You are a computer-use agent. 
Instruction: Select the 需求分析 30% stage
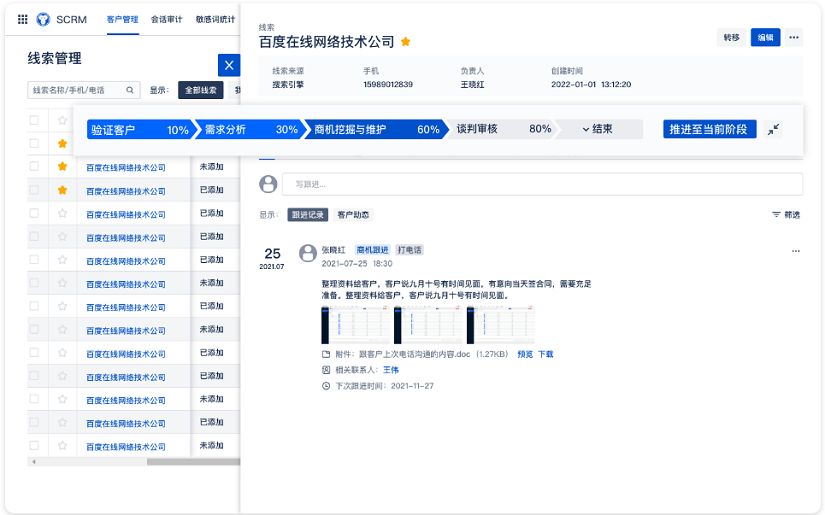(x=251, y=130)
